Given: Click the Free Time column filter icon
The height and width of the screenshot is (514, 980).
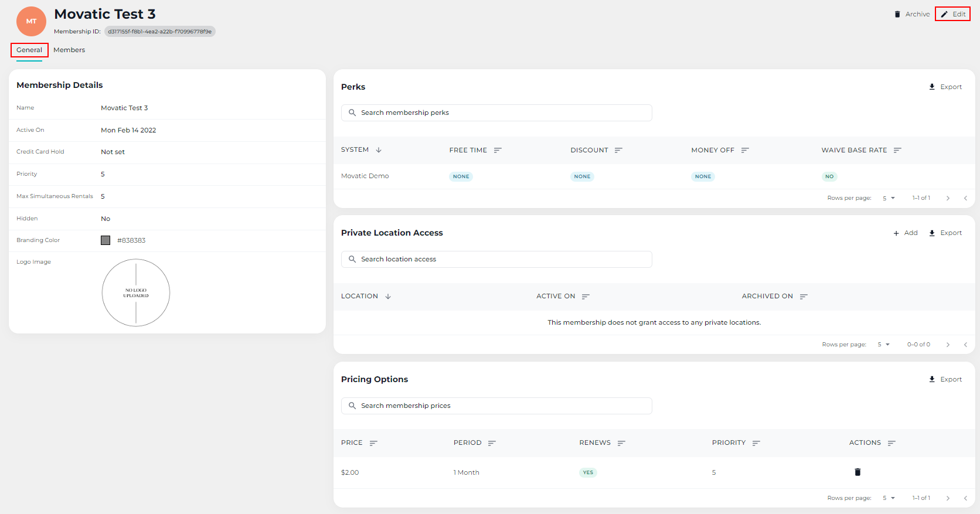Looking at the screenshot, I should [498, 151].
